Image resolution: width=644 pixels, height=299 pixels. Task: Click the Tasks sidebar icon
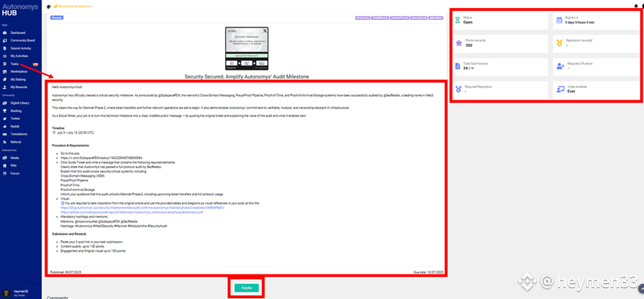tap(5, 64)
